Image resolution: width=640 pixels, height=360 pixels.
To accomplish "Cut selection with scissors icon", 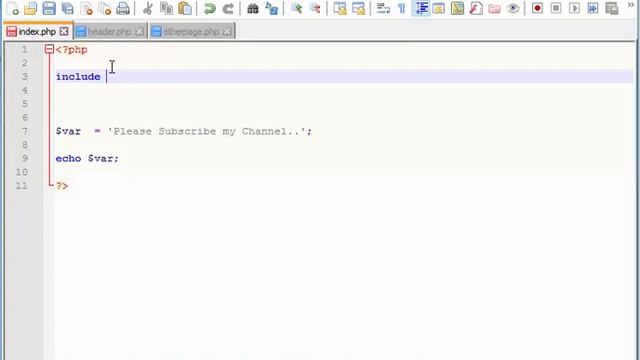I will (x=148, y=8).
